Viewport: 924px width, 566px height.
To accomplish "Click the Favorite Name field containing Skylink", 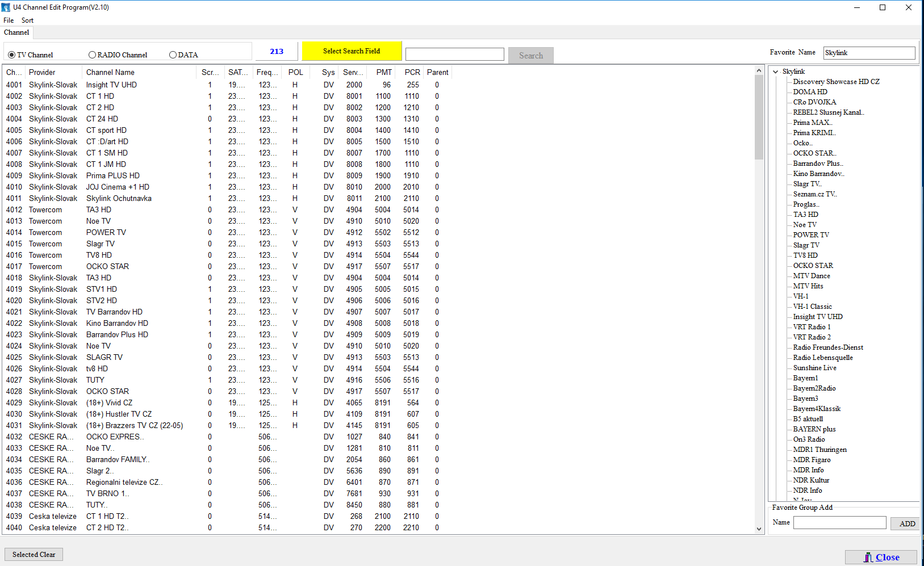I will pyautogui.click(x=869, y=53).
